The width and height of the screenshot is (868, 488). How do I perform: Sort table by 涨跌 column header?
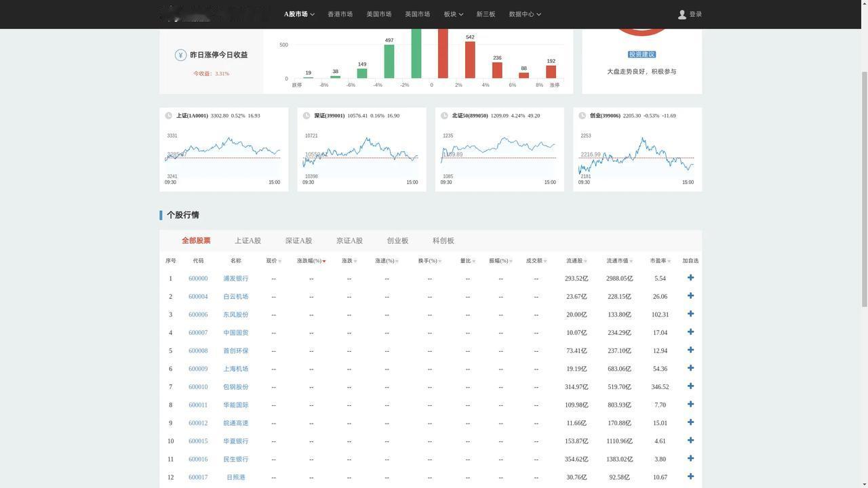click(x=349, y=261)
